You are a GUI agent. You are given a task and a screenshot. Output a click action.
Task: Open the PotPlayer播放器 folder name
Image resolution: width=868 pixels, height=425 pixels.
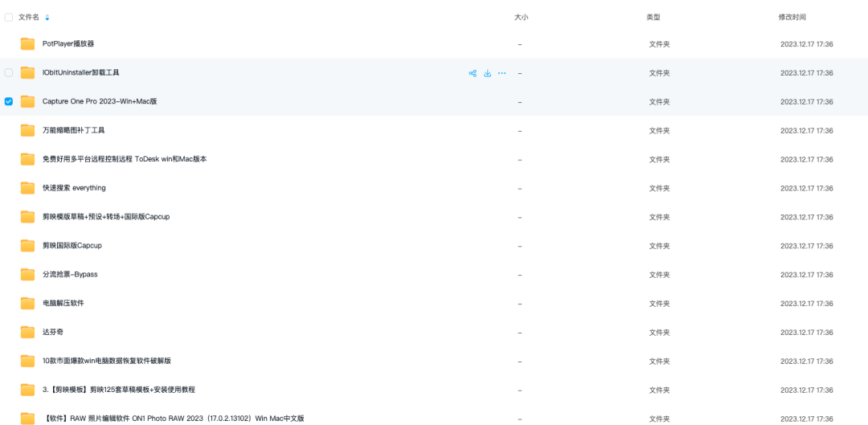point(68,43)
